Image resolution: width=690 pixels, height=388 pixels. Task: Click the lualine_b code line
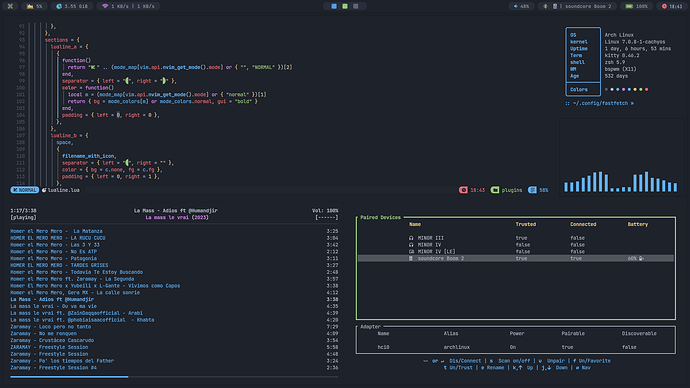(x=70, y=135)
